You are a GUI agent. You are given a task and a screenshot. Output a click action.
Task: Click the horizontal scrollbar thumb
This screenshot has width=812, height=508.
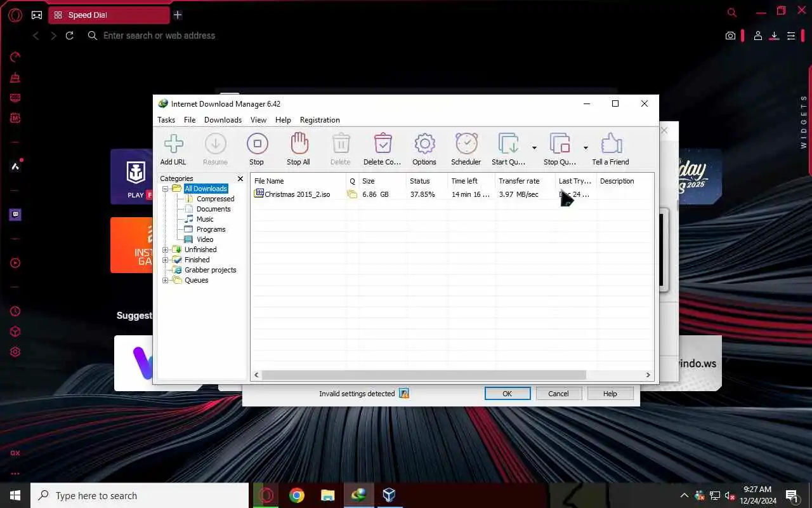424,375
